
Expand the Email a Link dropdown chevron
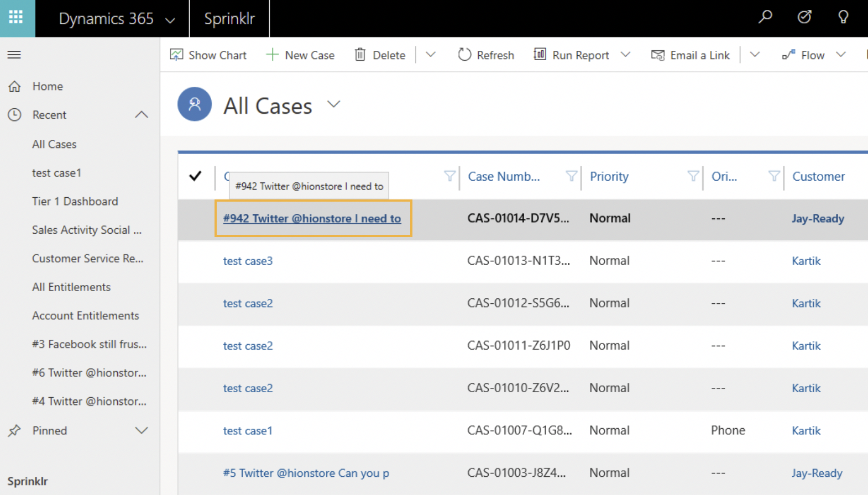tap(755, 55)
